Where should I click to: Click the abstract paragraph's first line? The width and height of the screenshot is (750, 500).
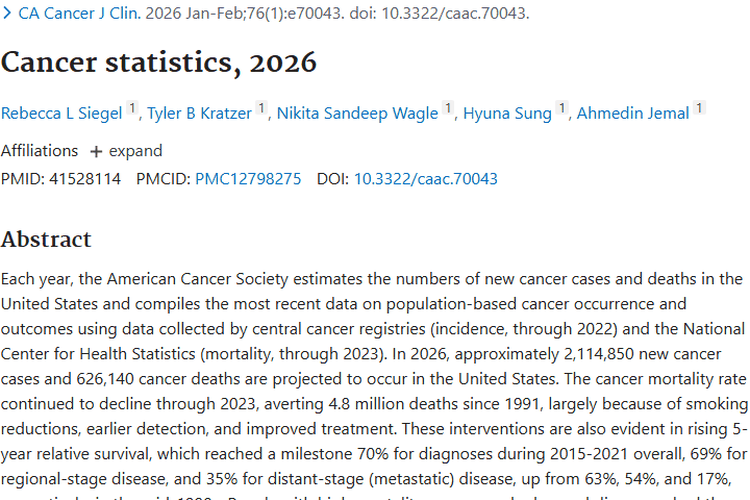coord(371,278)
